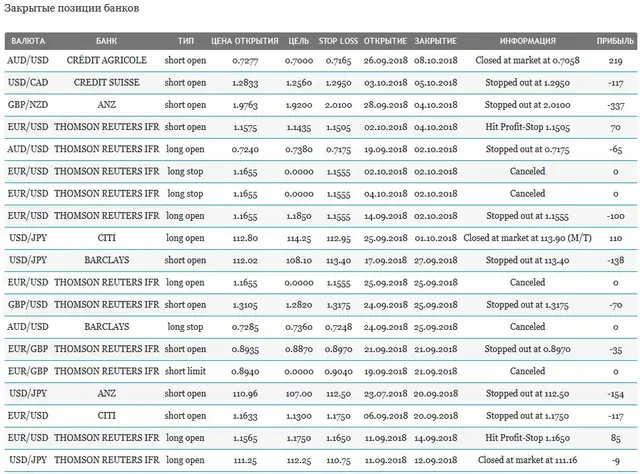Viewport: 640px width, 474px height.
Task: Select profit value -154
Action: click(x=616, y=394)
